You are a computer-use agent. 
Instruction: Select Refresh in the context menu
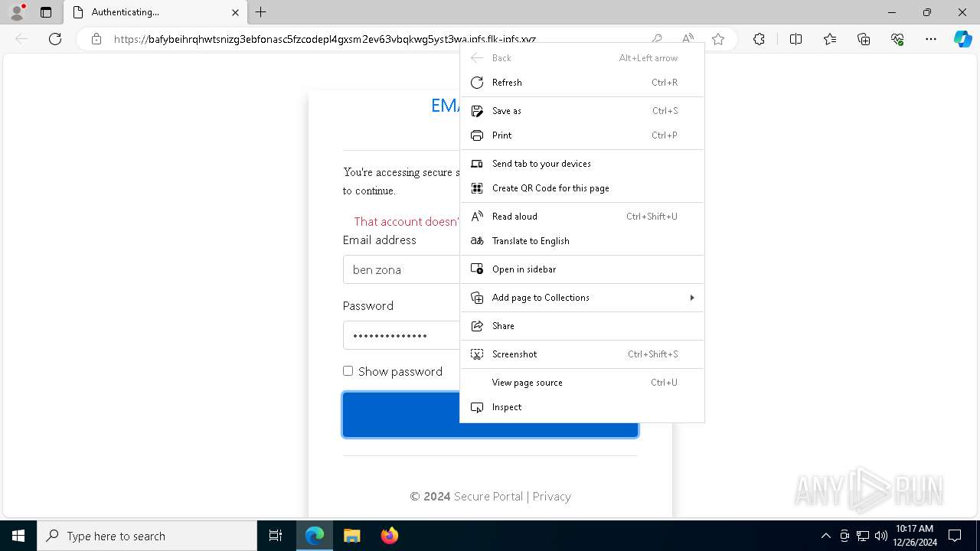pos(582,83)
